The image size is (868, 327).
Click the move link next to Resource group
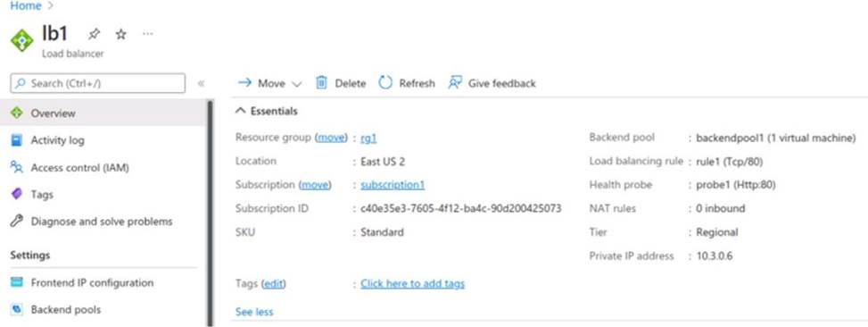coord(331,138)
